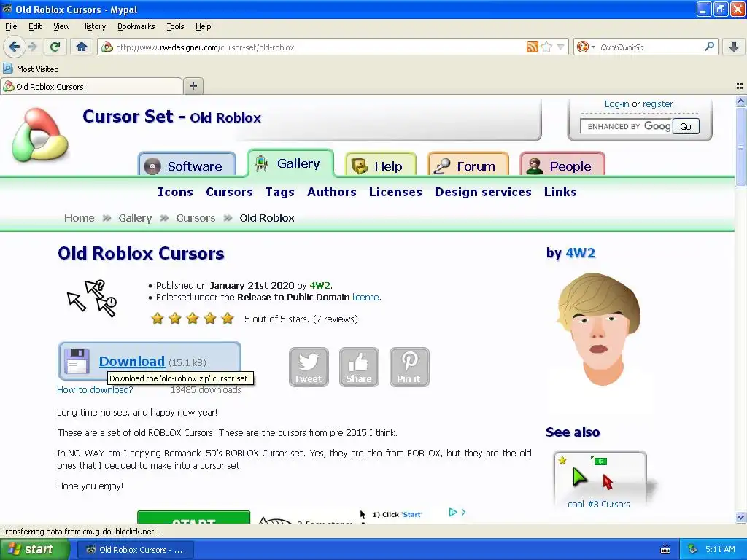
Task: Open the How to download? link
Action: pos(95,390)
